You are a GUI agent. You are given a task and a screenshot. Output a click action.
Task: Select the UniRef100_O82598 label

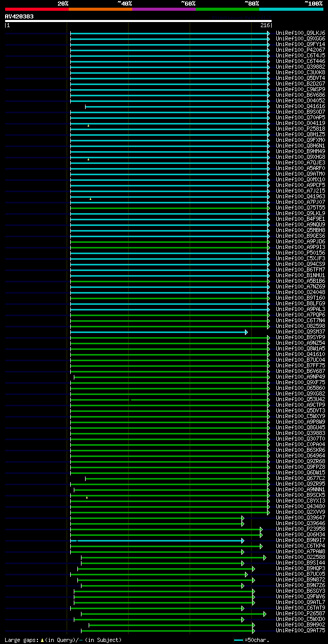tap(300, 326)
